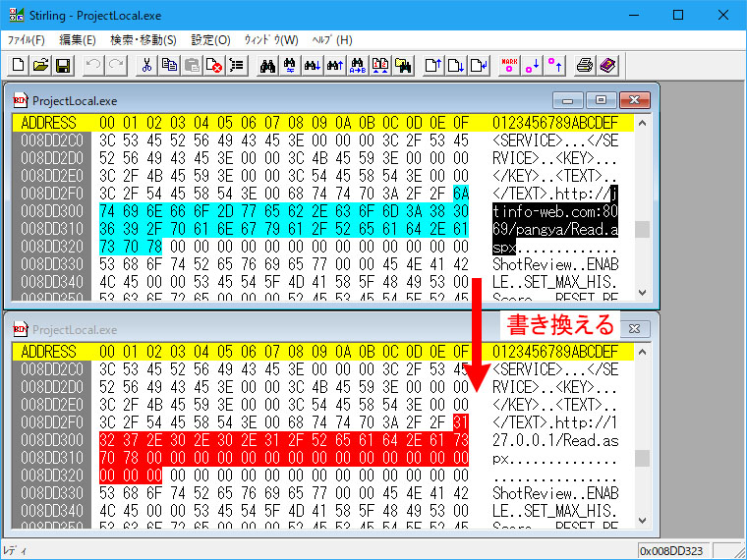Viewport: 747px width, 560px height.
Task: Open help with the book icon
Action: 607,66
